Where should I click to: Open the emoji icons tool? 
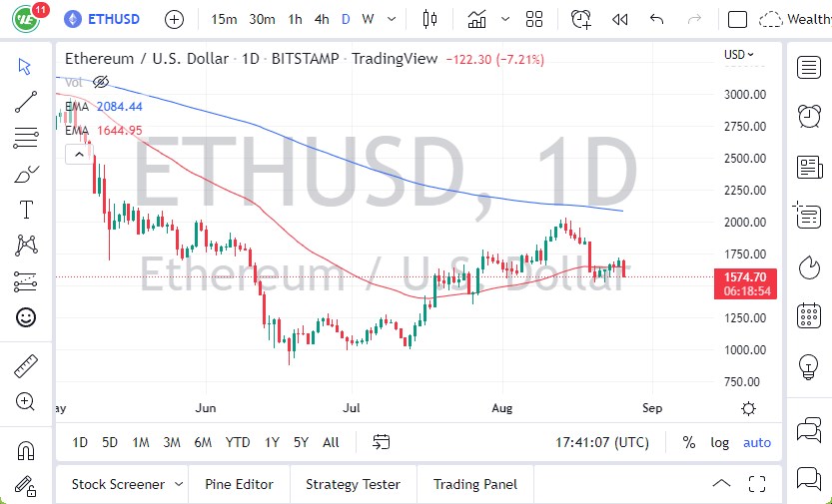26,317
